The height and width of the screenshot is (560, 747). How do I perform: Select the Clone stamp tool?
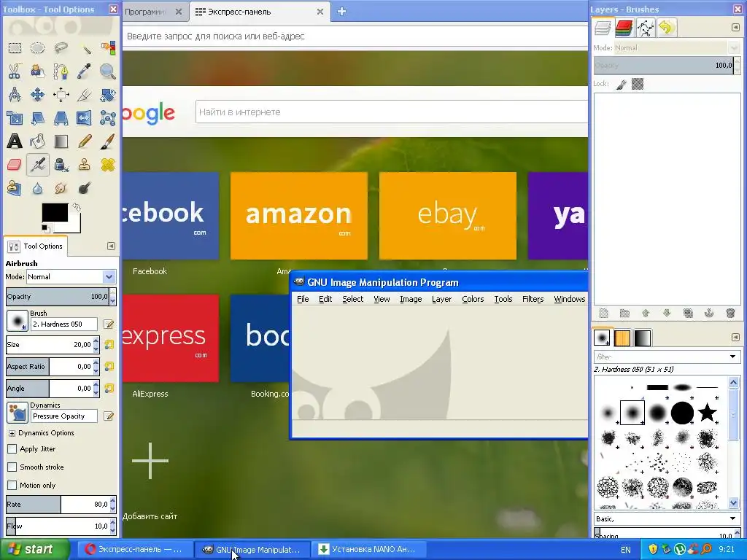point(85,165)
